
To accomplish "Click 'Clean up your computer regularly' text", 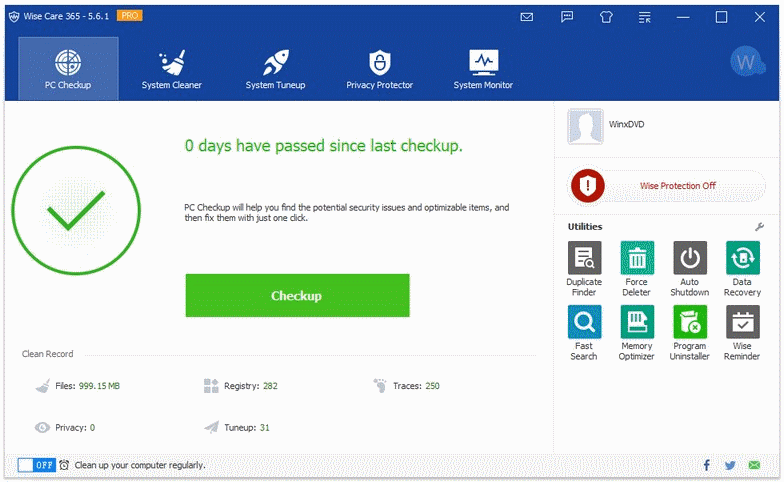I will 140,465.
